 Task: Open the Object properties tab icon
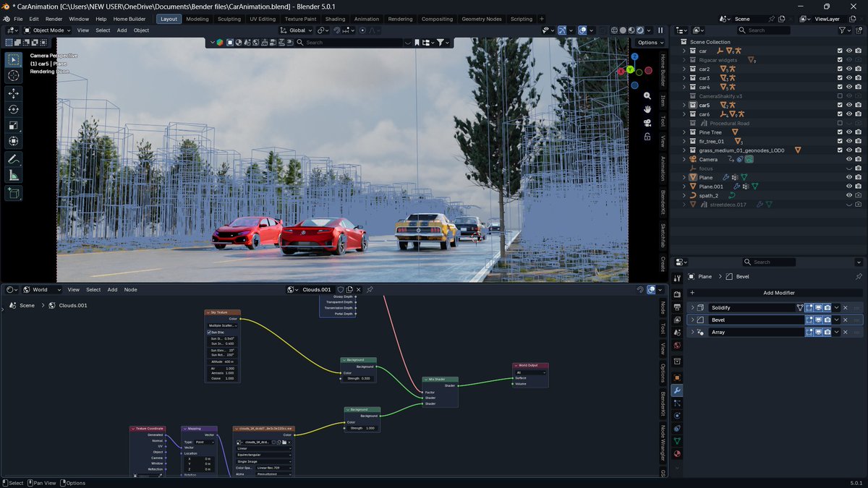click(677, 377)
